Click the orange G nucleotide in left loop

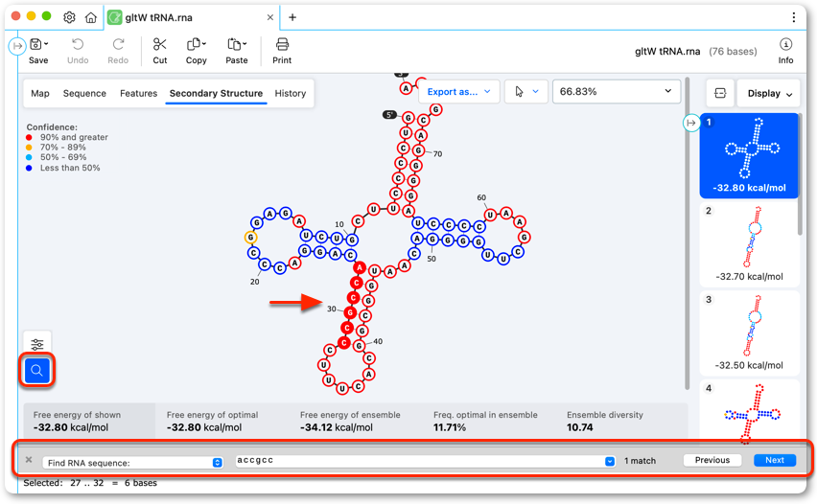[x=250, y=238]
